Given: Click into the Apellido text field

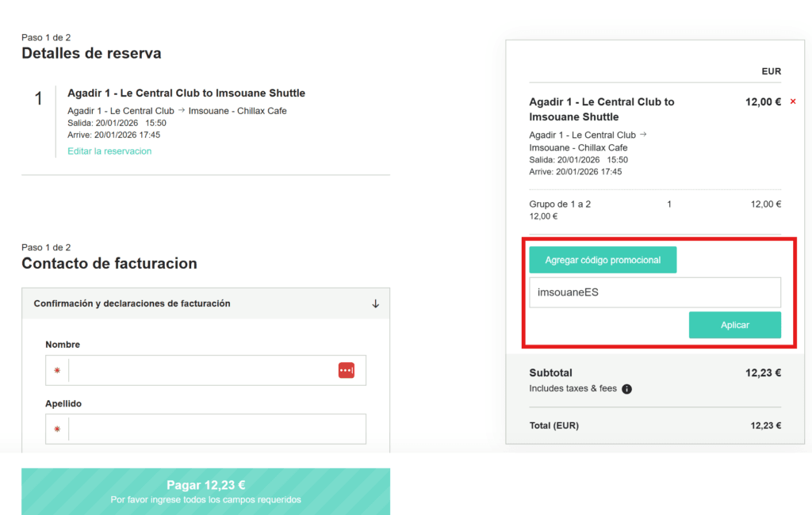Looking at the screenshot, I should click(216, 429).
